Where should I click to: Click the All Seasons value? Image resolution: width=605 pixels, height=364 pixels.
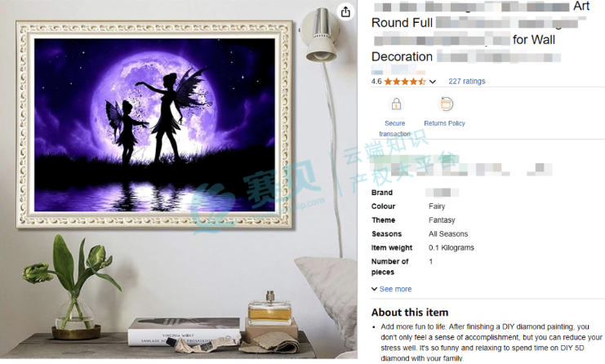(x=448, y=234)
